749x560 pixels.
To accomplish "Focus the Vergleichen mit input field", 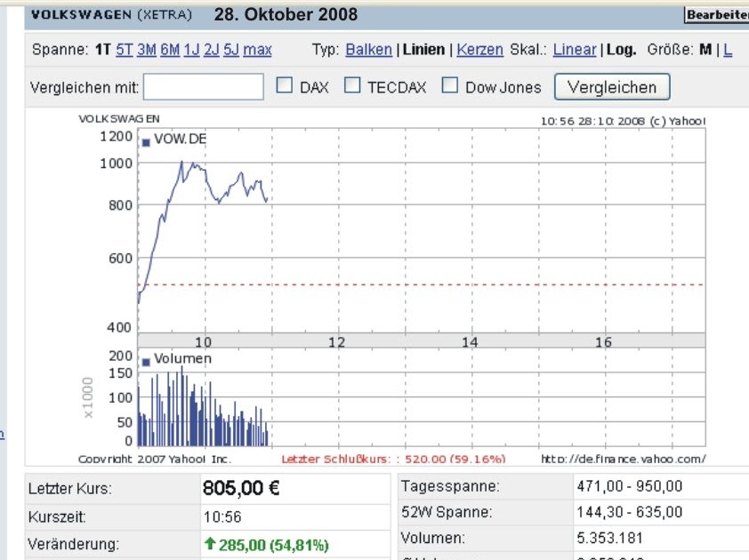I will [x=204, y=87].
